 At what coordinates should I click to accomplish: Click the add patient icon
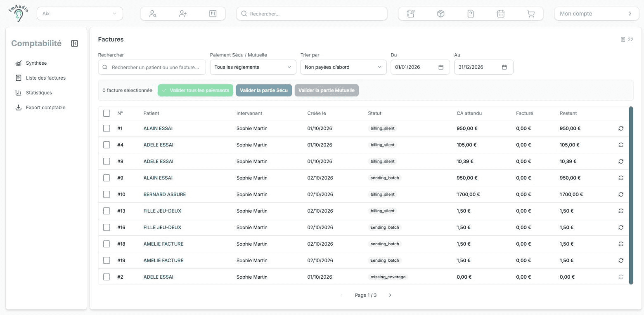(183, 14)
